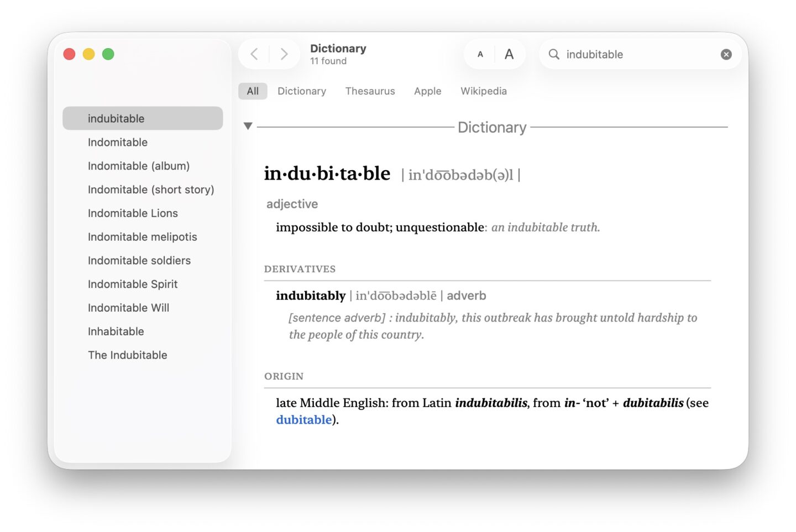The height and width of the screenshot is (532, 796).
Task: Select Indomitable (album) entry
Action: click(139, 166)
